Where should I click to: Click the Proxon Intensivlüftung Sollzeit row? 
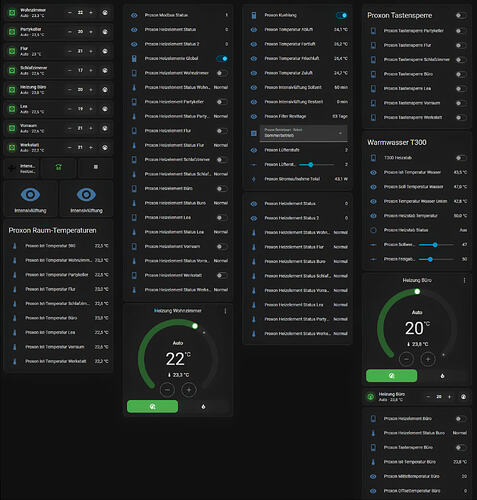299,88
